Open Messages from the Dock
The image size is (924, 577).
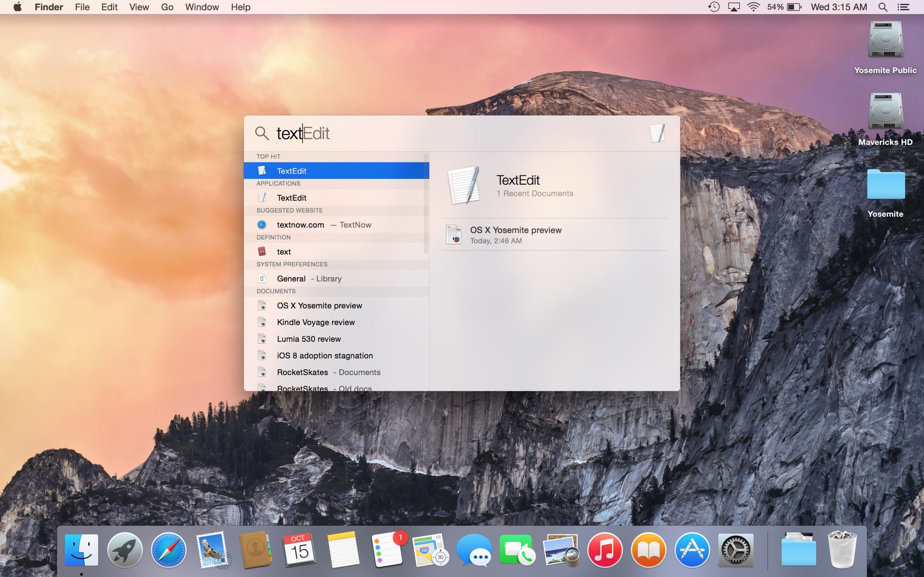point(474,550)
